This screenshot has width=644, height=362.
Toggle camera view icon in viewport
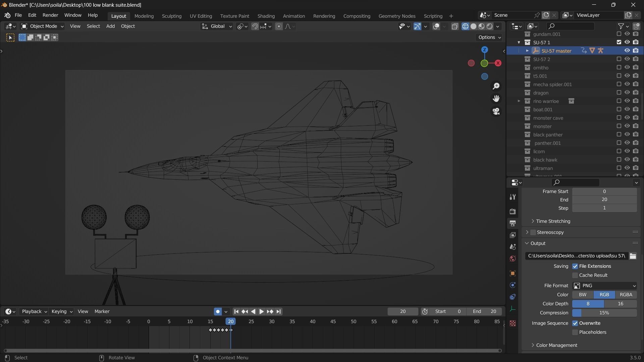tap(496, 111)
